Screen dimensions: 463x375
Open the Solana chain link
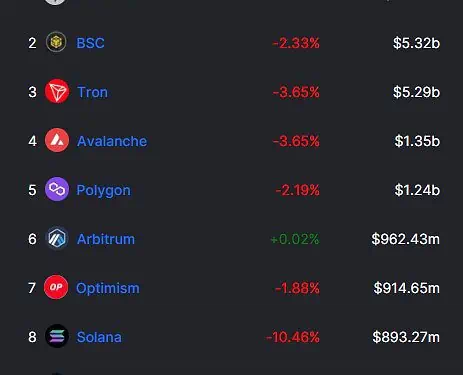(x=99, y=337)
